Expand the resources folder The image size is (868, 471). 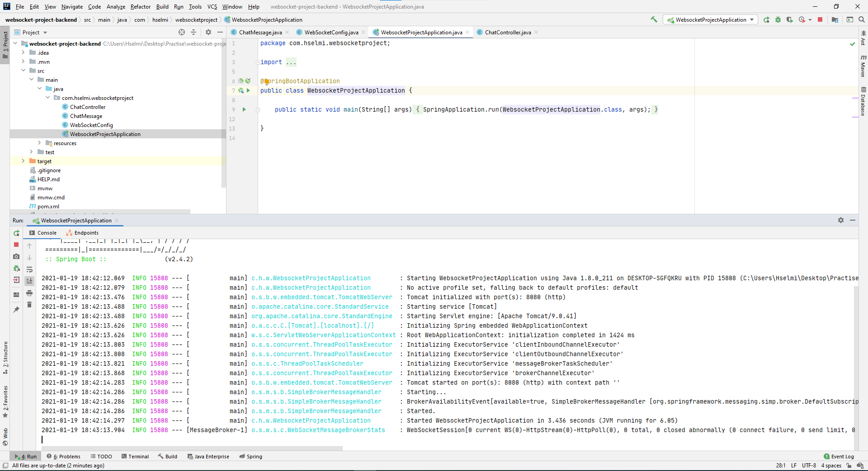39,143
